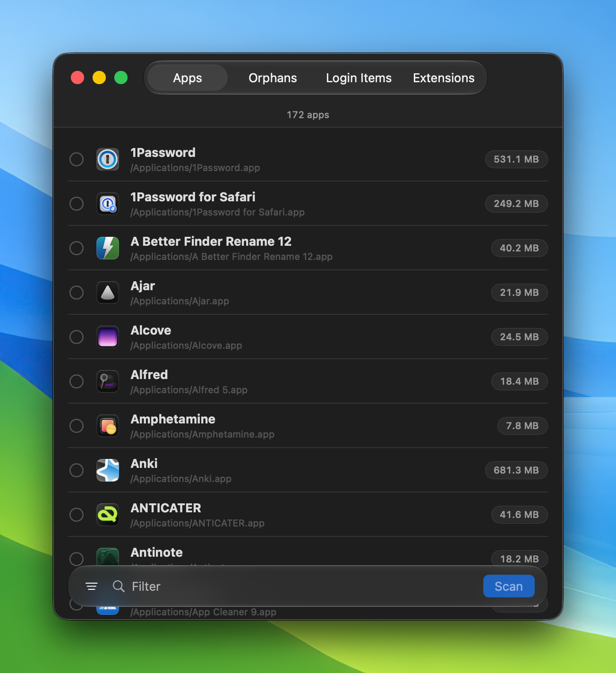Click the 18.4 MB size badge
This screenshot has width=616, height=673.
[x=520, y=381]
